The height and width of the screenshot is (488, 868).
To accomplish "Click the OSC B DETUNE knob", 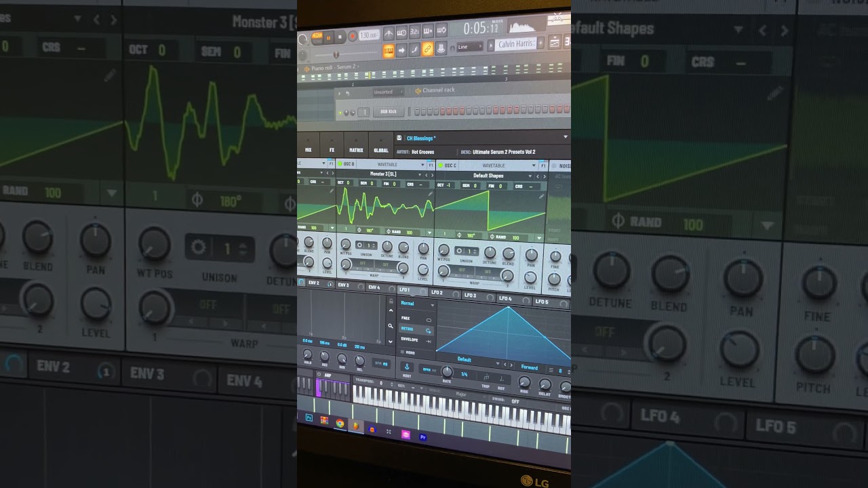I will coord(387,246).
